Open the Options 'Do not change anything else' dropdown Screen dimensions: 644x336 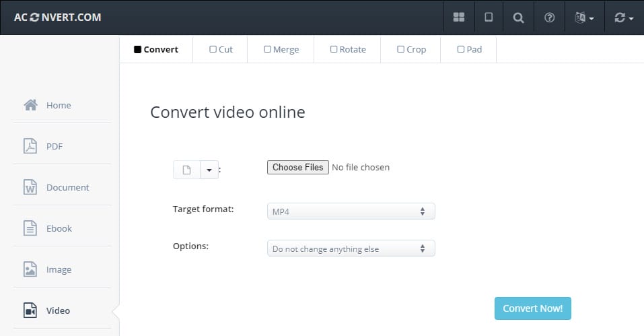click(x=351, y=248)
